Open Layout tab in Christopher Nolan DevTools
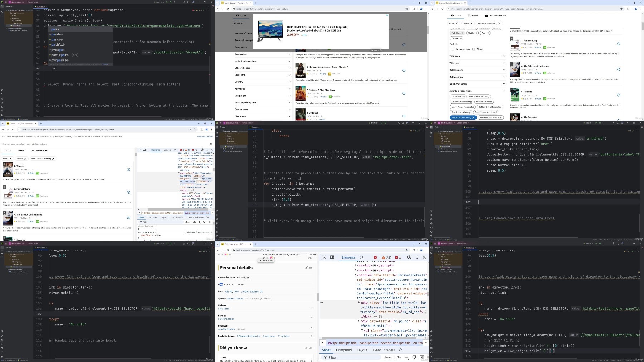This screenshot has height=362, width=644. click(362, 350)
